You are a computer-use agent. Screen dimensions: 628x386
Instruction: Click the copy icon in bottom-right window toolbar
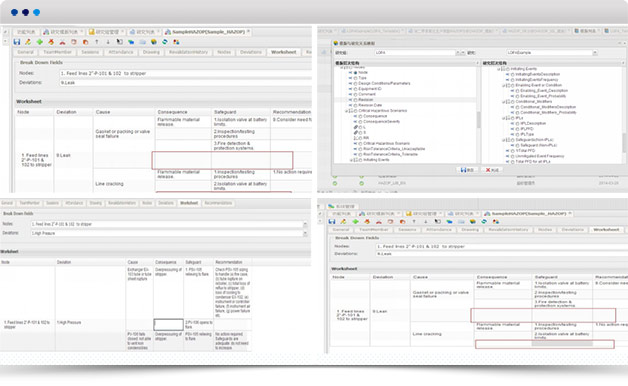tap(390, 221)
